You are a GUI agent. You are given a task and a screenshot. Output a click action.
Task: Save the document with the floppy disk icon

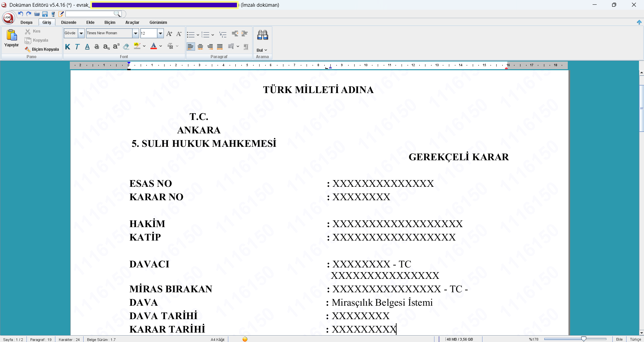45,14
